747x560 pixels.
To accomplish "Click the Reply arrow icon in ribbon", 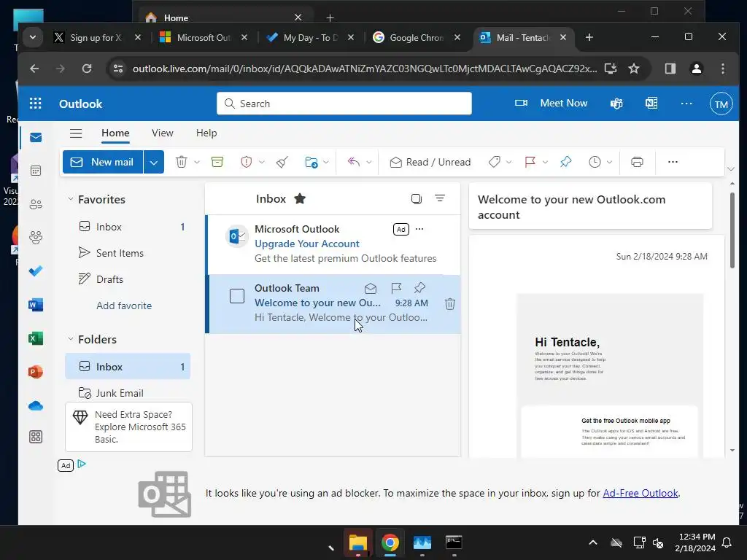I will [354, 162].
